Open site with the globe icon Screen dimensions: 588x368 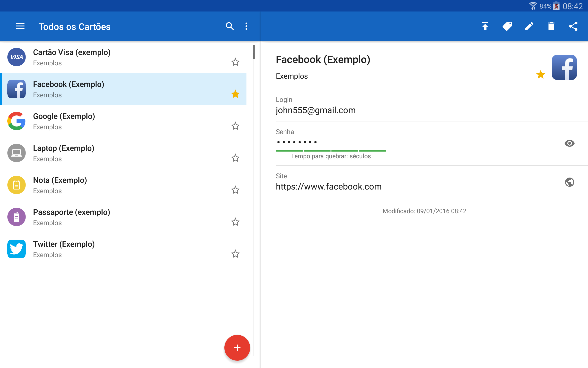tap(570, 182)
